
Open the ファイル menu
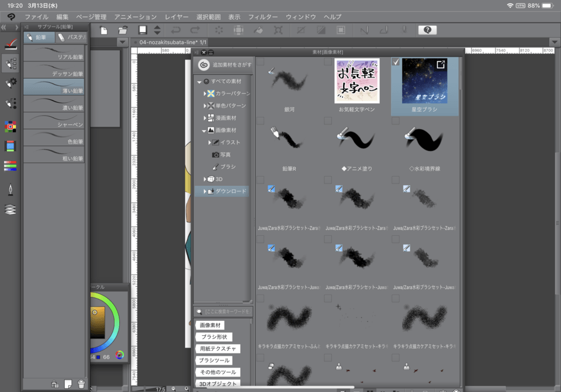point(36,17)
